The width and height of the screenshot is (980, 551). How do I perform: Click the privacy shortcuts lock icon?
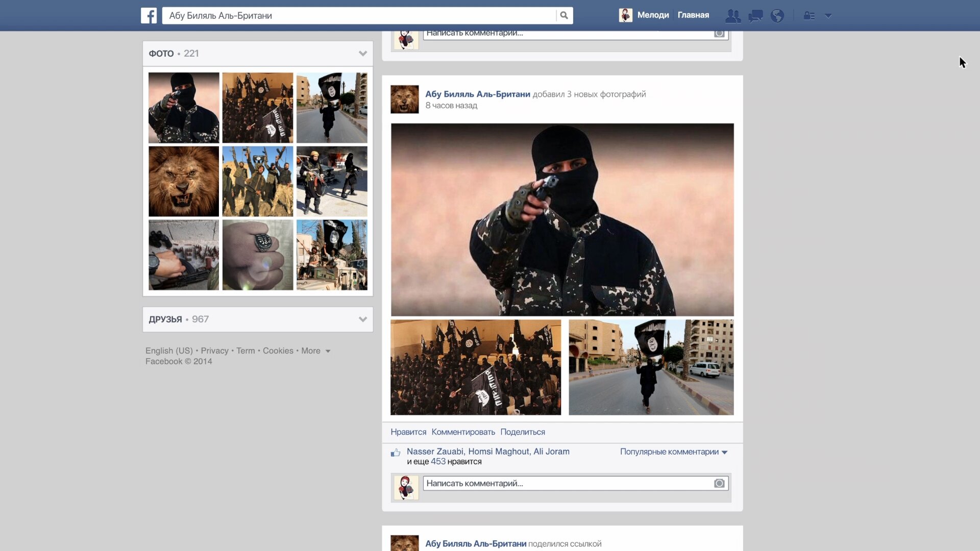coord(809,16)
